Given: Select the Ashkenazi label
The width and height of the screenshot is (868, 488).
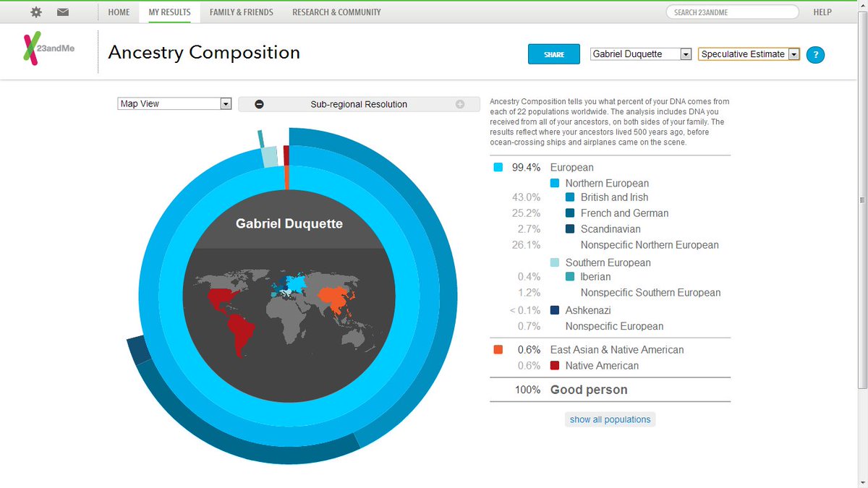Looking at the screenshot, I should 590,310.
